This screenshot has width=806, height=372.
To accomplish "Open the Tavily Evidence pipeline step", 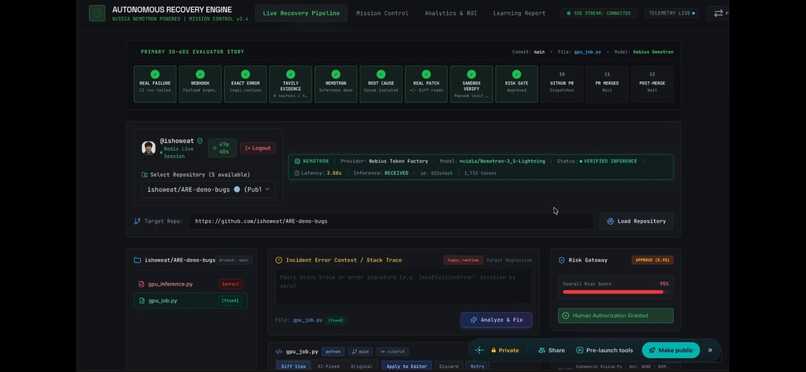I will pos(290,84).
